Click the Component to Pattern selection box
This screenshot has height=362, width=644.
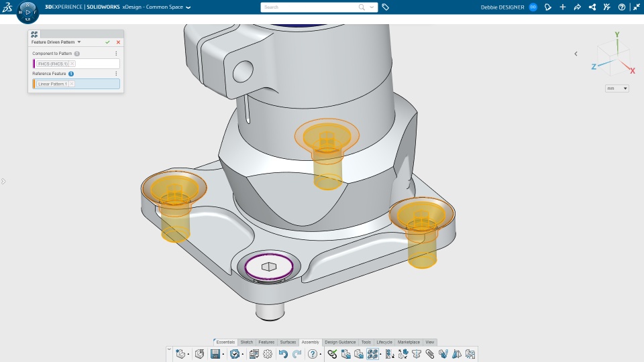click(76, 64)
